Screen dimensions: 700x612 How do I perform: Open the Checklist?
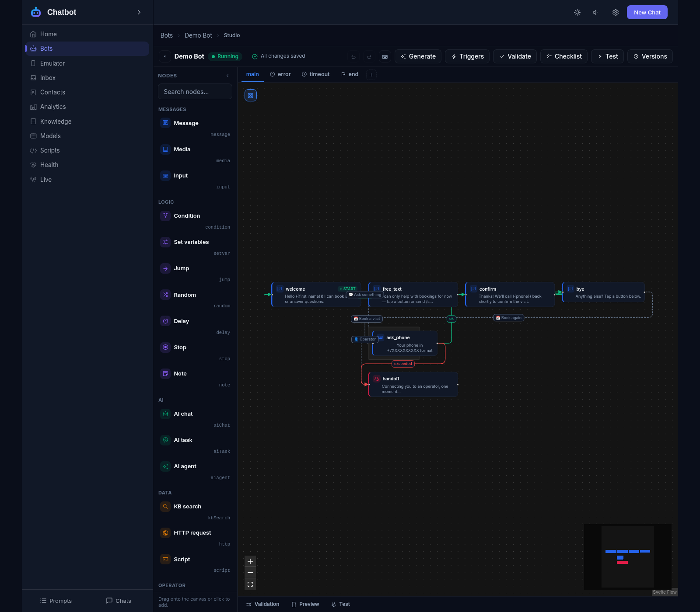pos(564,56)
